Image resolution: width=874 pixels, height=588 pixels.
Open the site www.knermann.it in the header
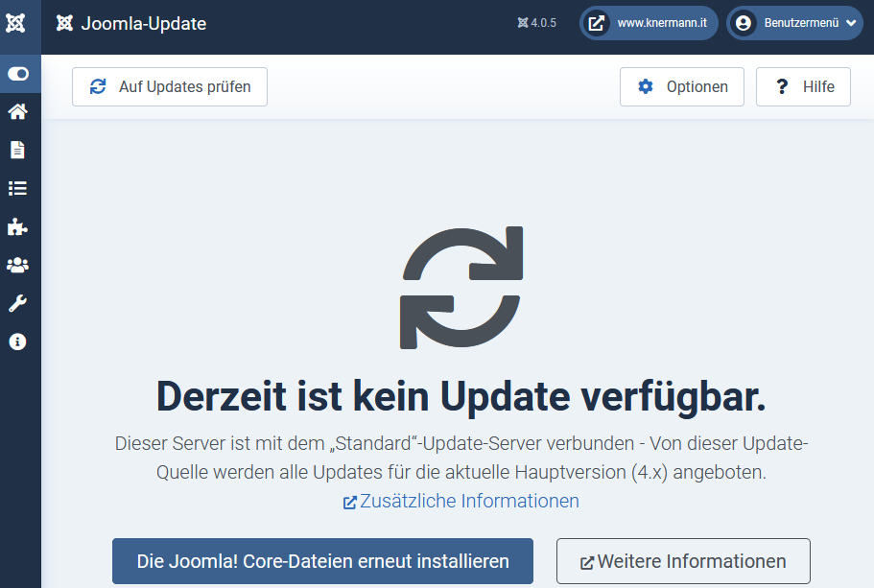(649, 23)
